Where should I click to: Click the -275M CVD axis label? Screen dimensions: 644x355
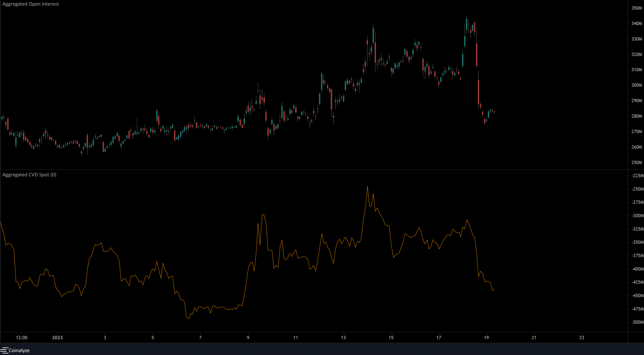[x=637, y=202]
